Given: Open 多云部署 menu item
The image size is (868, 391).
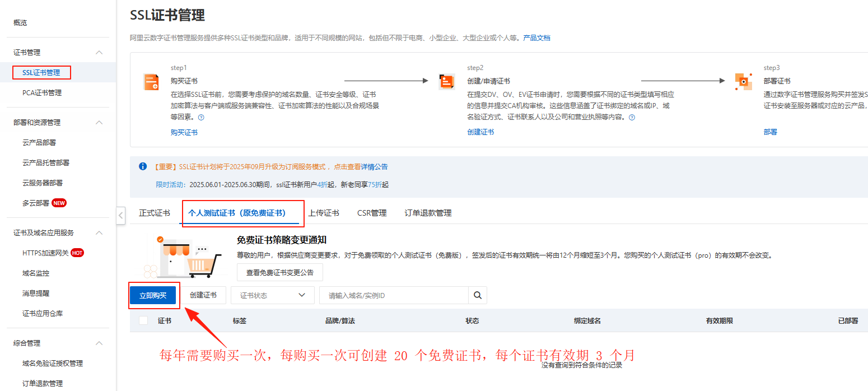Looking at the screenshot, I should click(x=36, y=203).
